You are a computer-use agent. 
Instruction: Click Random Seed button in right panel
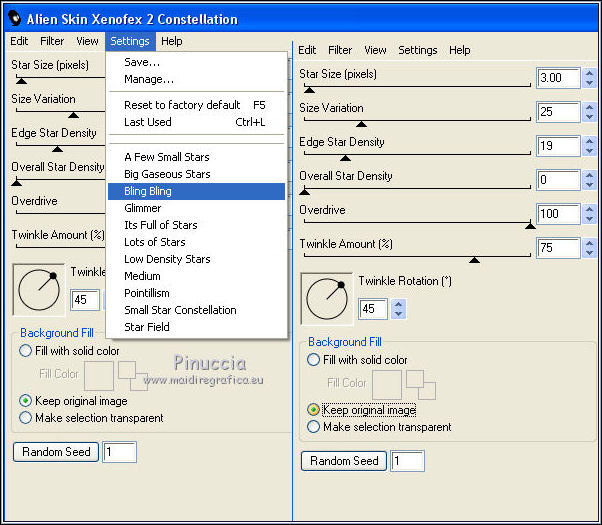[344, 461]
